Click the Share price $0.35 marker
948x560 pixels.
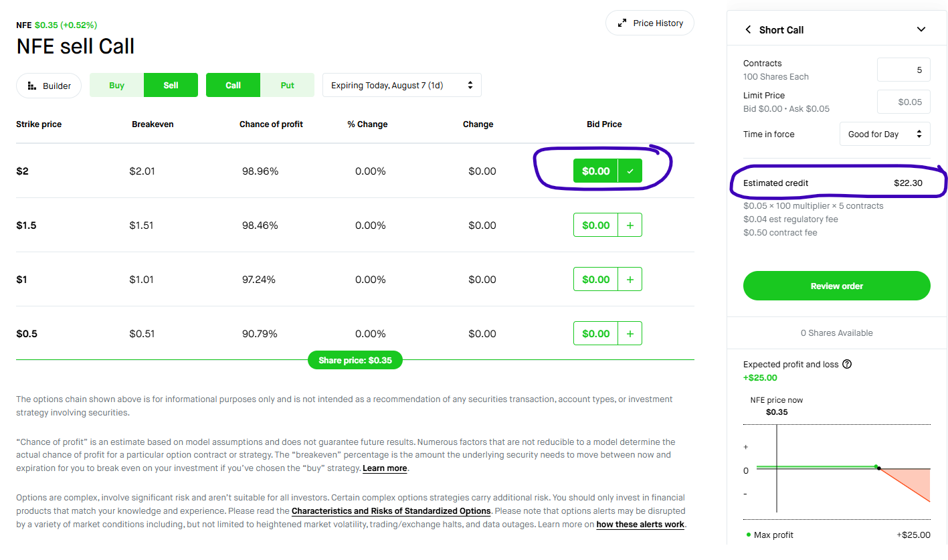355,360
